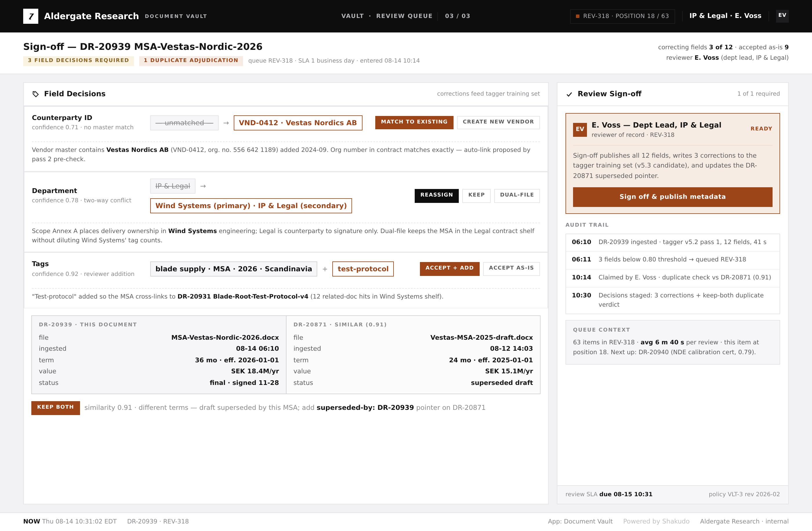Open the 10:14 claimed audit trail entry
The image size is (812, 531).
click(672, 278)
